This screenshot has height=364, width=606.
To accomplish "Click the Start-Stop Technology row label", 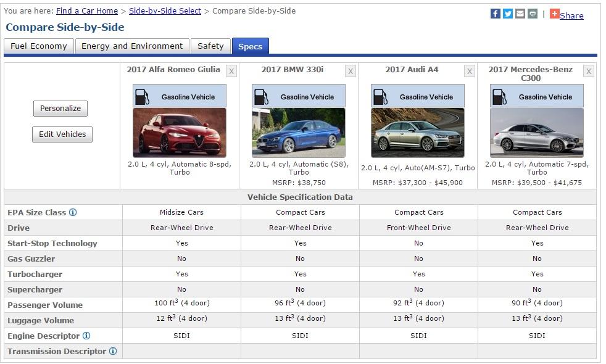I will click(52, 244).
